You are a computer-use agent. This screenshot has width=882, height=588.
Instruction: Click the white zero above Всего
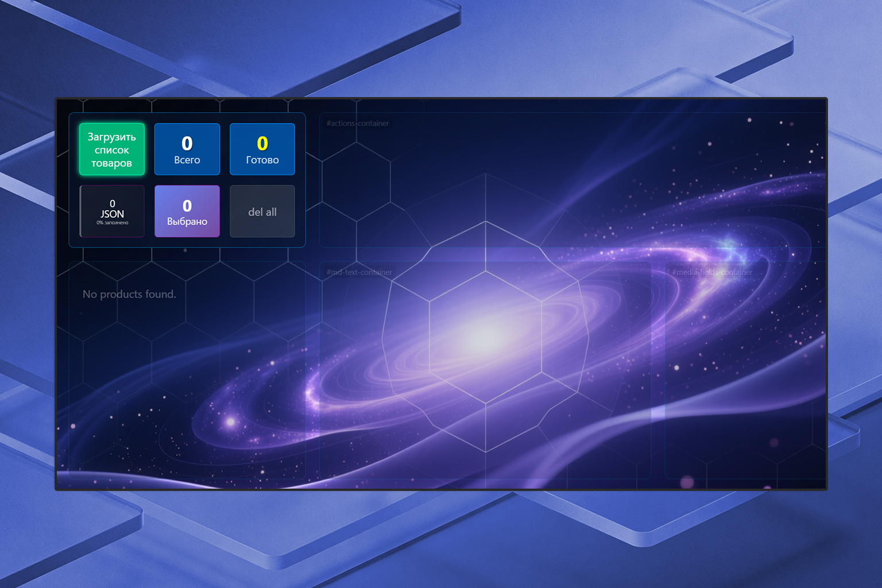click(187, 143)
